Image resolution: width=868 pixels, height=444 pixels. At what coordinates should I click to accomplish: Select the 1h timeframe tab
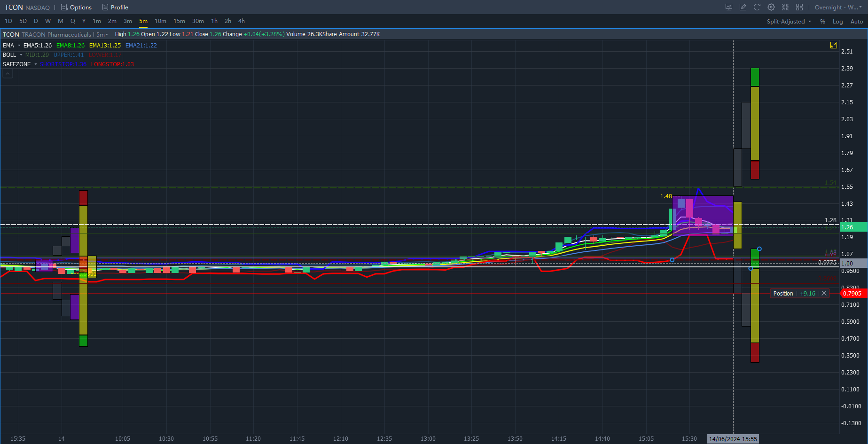tap(214, 21)
